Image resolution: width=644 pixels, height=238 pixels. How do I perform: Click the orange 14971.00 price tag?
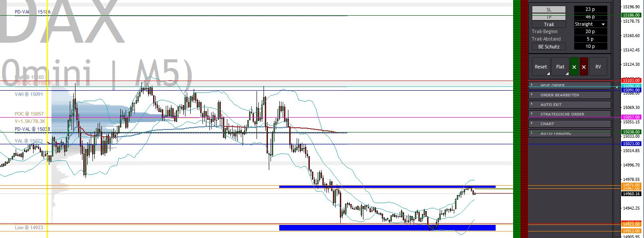coord(631,185)
